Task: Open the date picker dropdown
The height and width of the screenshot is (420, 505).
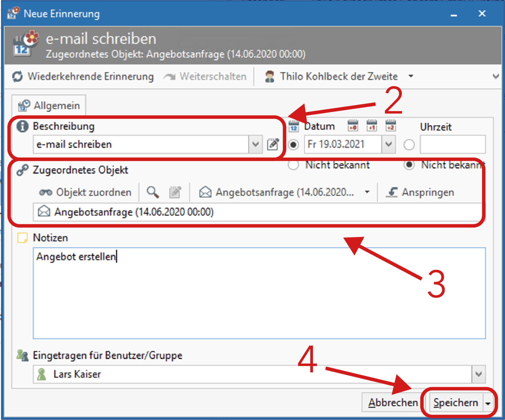Action: 388,144
